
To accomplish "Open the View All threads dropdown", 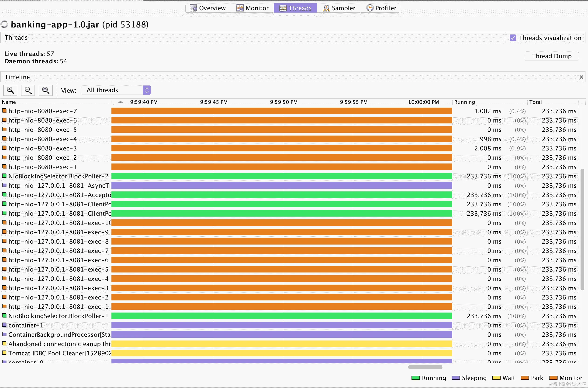I will 147,90.
